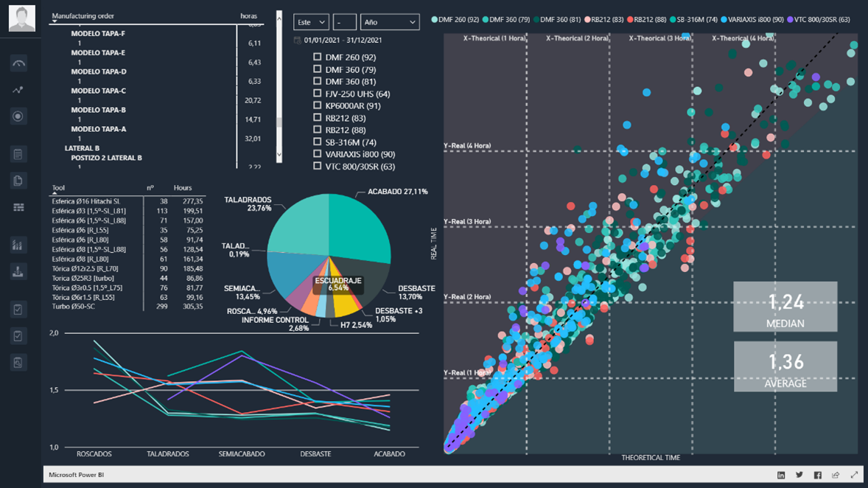
Task: Check the VARIAXIS i800 (90) checkbox
Action: [x=317, y=153]
